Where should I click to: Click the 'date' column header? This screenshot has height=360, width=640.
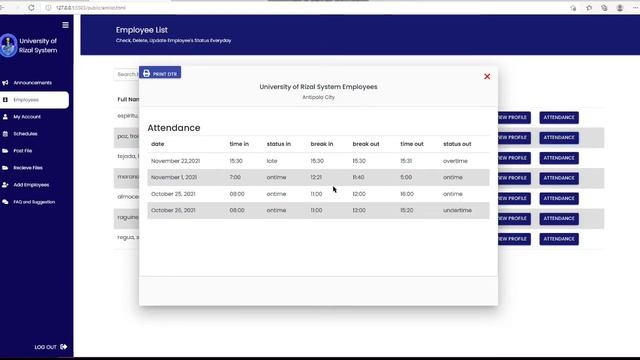(x=158, y=144)
